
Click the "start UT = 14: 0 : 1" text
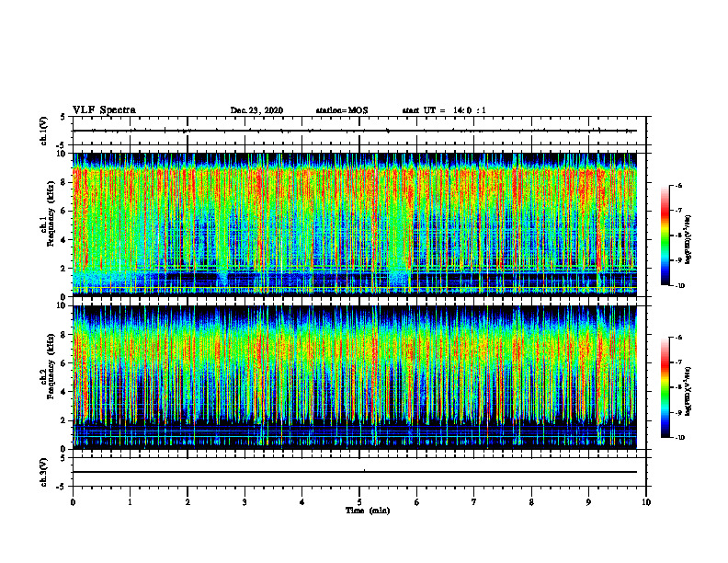[444, 110]
